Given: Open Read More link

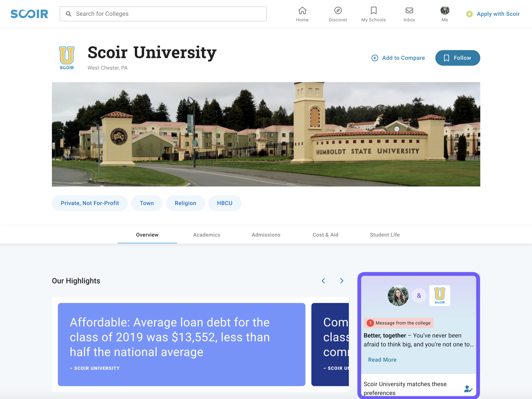Looking at the screenshot, I should pos(382,360).
